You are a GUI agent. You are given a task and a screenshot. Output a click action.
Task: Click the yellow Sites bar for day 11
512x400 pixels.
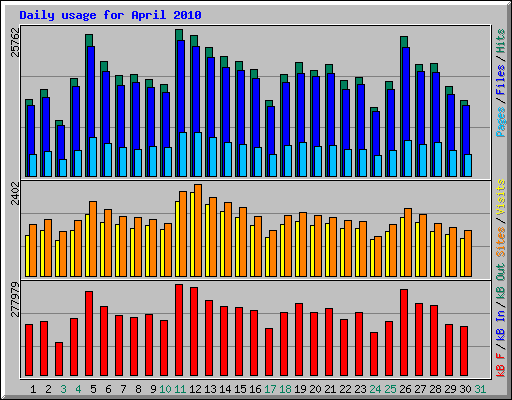coord(177,239)
